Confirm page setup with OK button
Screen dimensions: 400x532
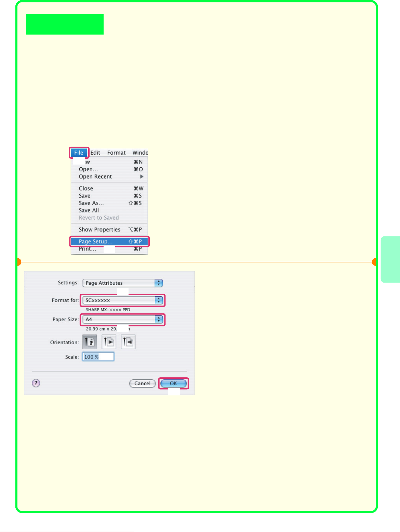point(173,384)
